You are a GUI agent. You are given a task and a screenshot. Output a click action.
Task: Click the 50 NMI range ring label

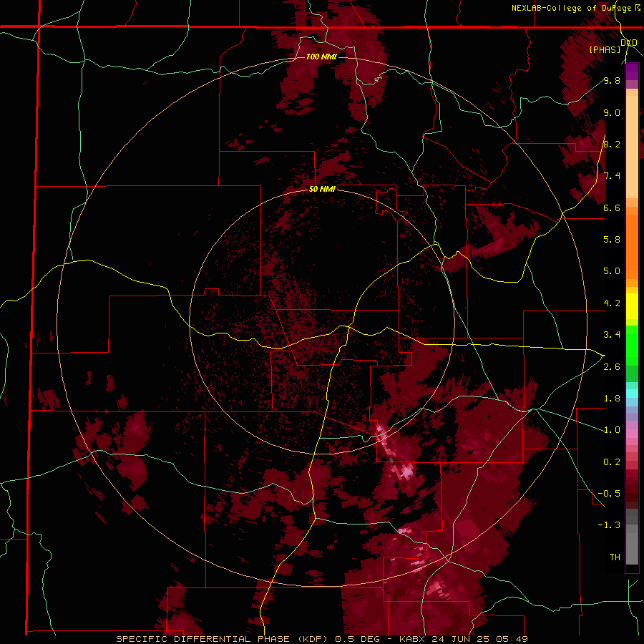click(323, 190)
